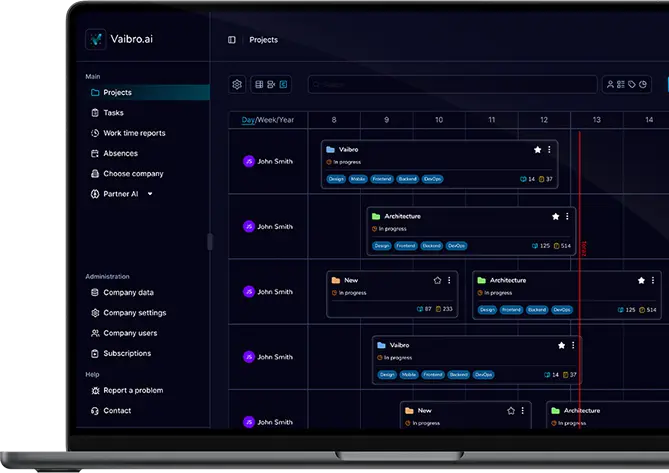
Task: Star the first New project card
Action: click(x=437, y=281)
